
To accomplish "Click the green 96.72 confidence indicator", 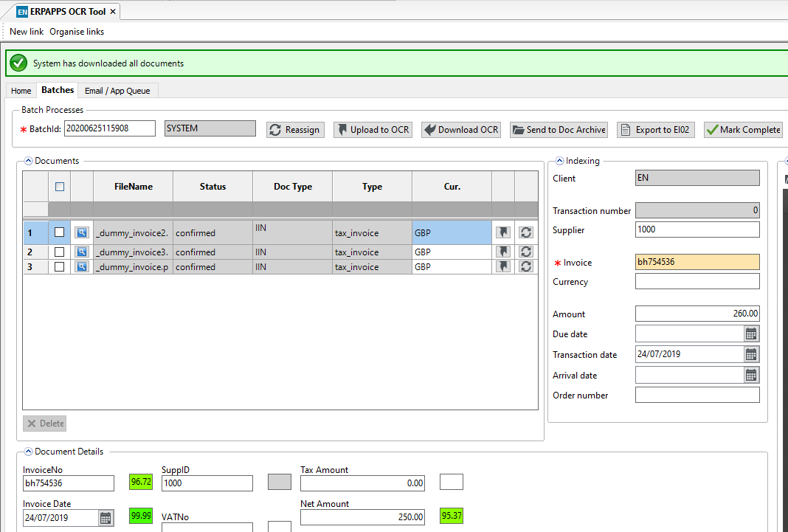I will click(140, 483).
